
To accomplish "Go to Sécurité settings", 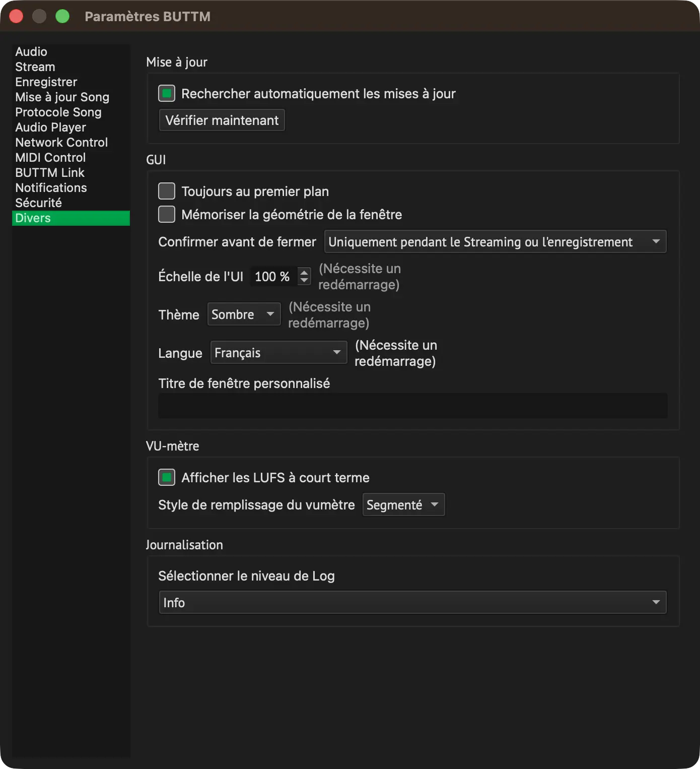I will coord(71,203).
